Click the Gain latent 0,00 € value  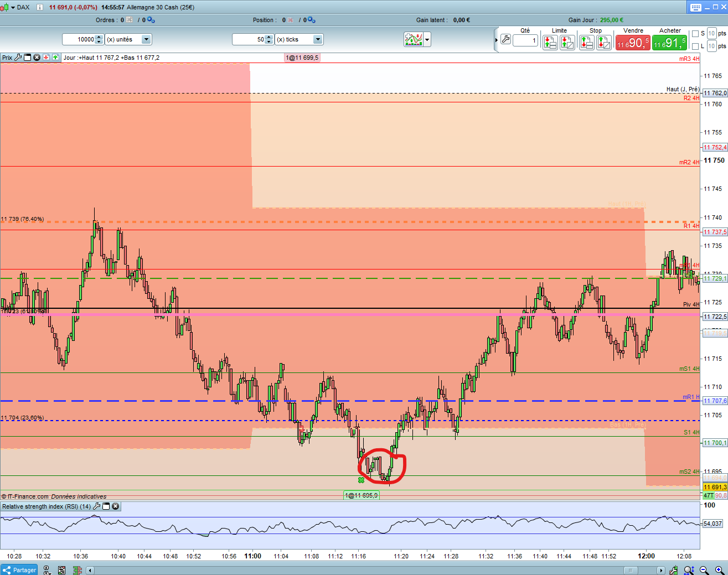coord(462,20)
